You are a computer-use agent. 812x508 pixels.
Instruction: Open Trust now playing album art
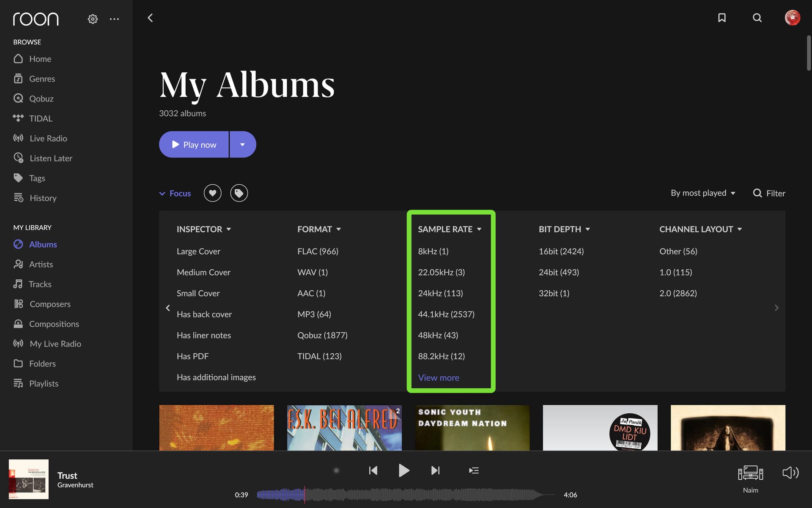click(29, 479)
